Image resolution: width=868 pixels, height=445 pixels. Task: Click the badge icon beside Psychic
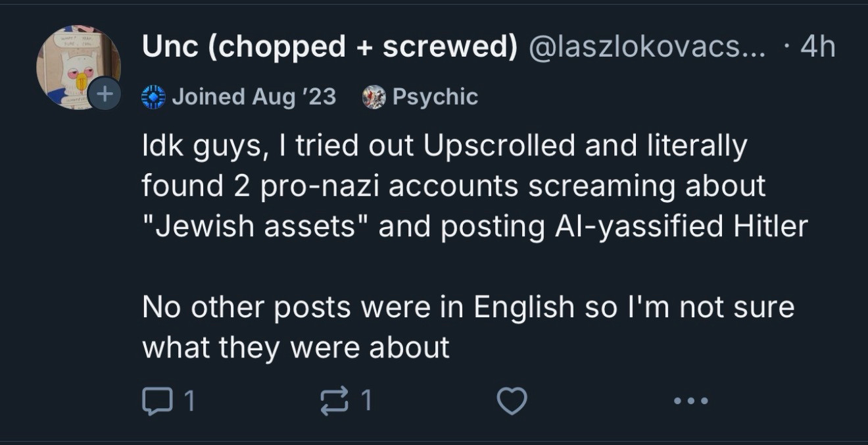374,97
